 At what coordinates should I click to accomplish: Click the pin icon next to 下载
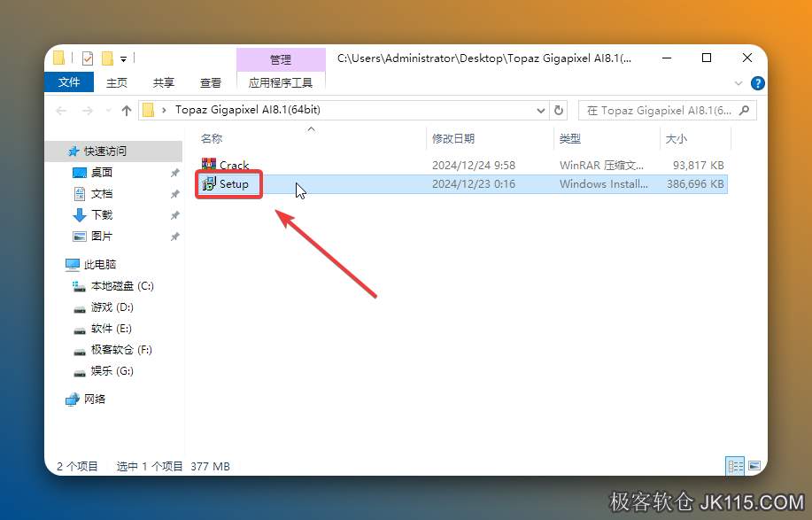click(175, 215)
